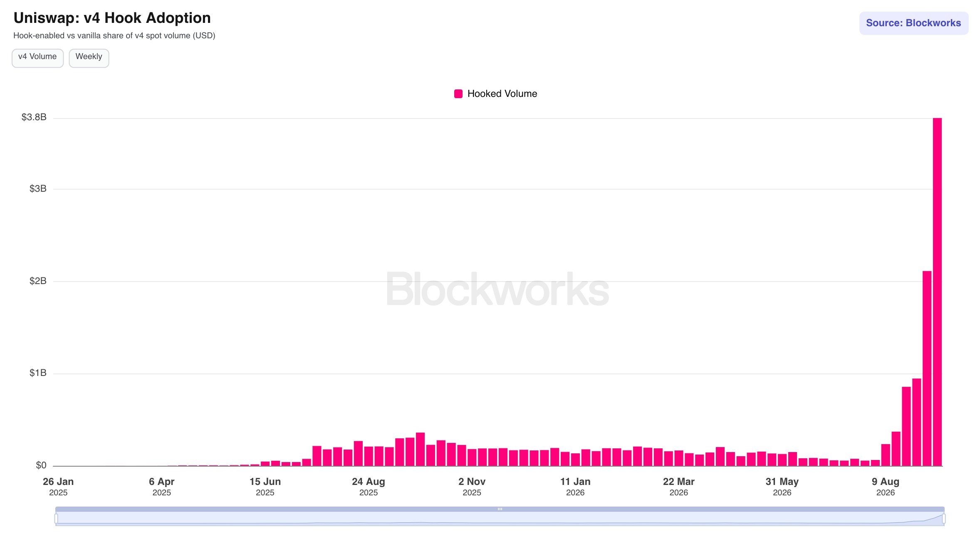Click the chart title Uniswap: v4 Hook Adoption

coord(112,18)
